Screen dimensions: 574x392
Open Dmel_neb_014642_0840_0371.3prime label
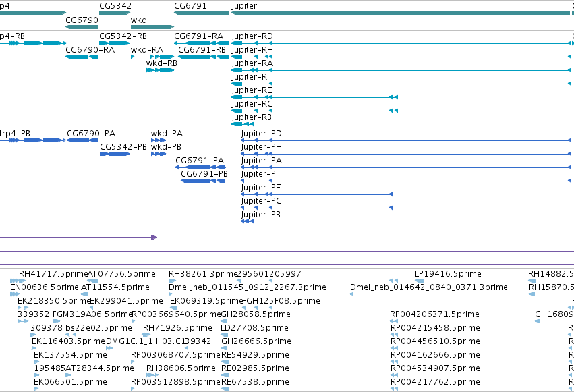[x=429, y=287]
